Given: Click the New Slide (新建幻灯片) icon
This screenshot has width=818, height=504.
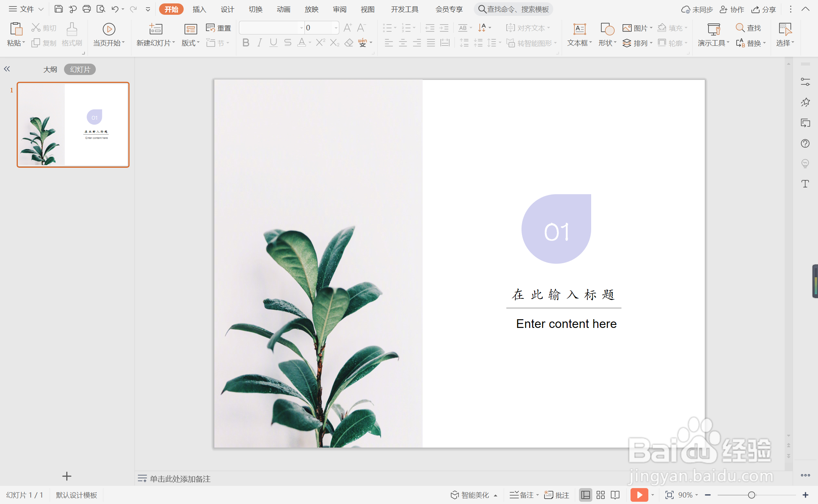Looking at the screenshot, I should pyautogui.click(x=156, y=29).
